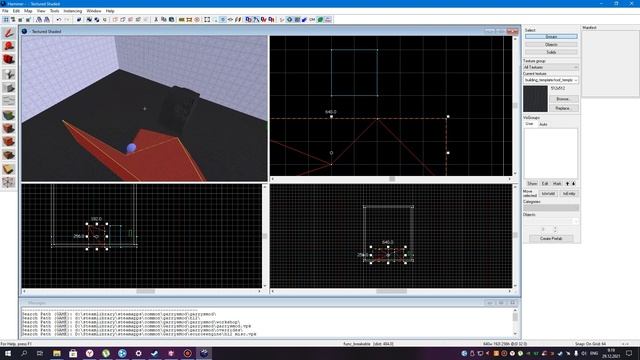Select the Block tool

pos(9,87)
